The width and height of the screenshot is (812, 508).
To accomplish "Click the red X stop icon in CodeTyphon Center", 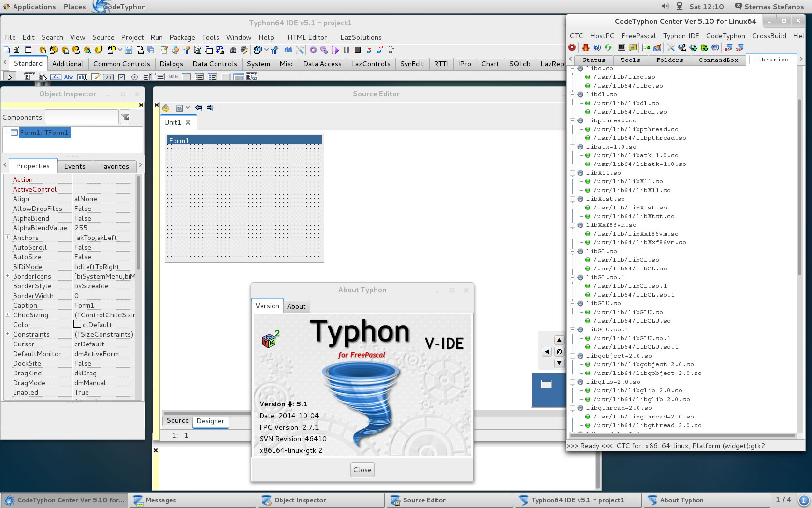I will [x=572, y=47].
